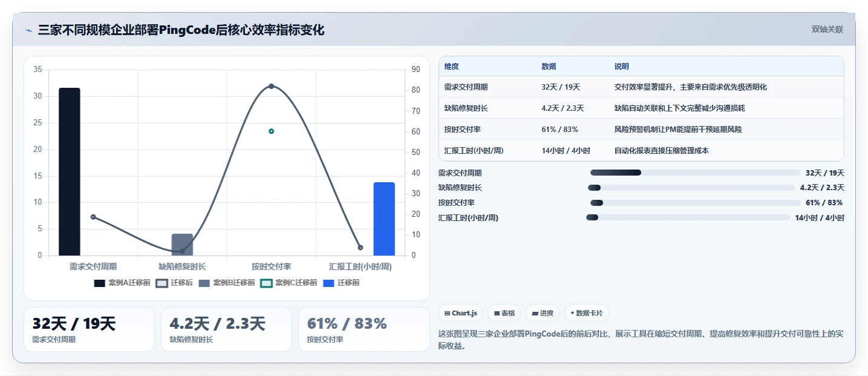This screenshot has width=868, height=376.
Task: Click the line point above 需求交付周期
Action: 93,217
